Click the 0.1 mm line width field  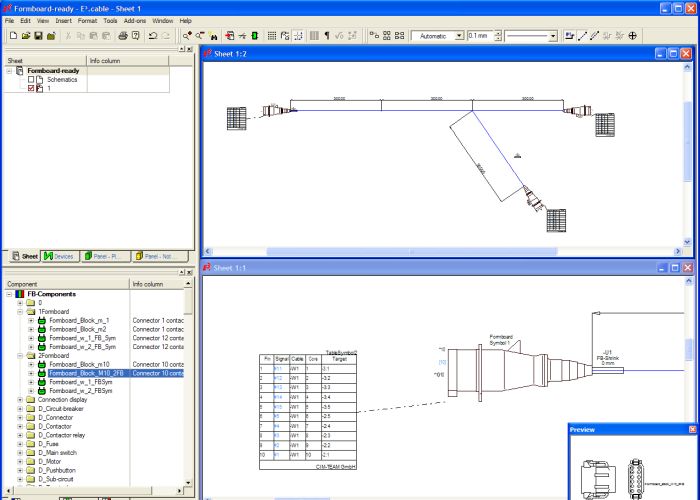pyautogui.click(x=479, y=35)
